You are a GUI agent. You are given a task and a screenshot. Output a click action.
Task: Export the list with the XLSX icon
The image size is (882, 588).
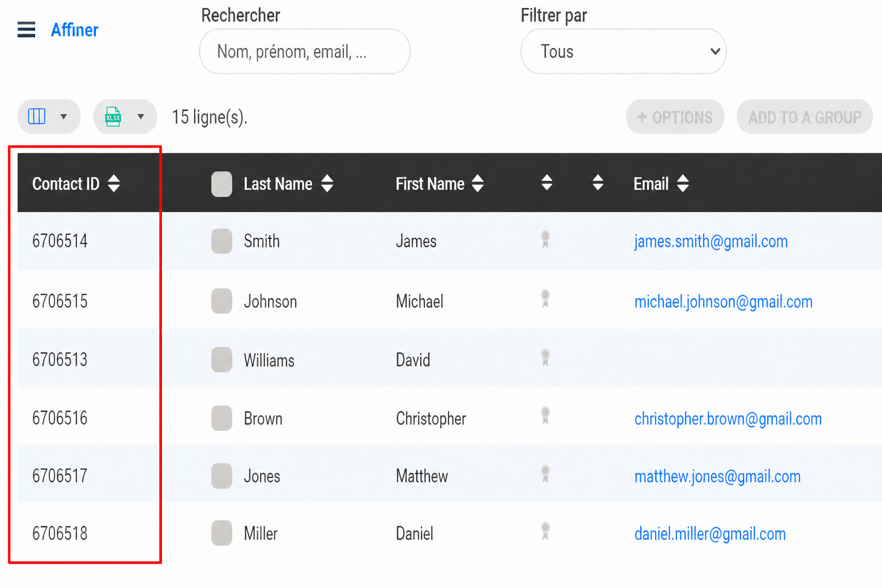point(113,117)
